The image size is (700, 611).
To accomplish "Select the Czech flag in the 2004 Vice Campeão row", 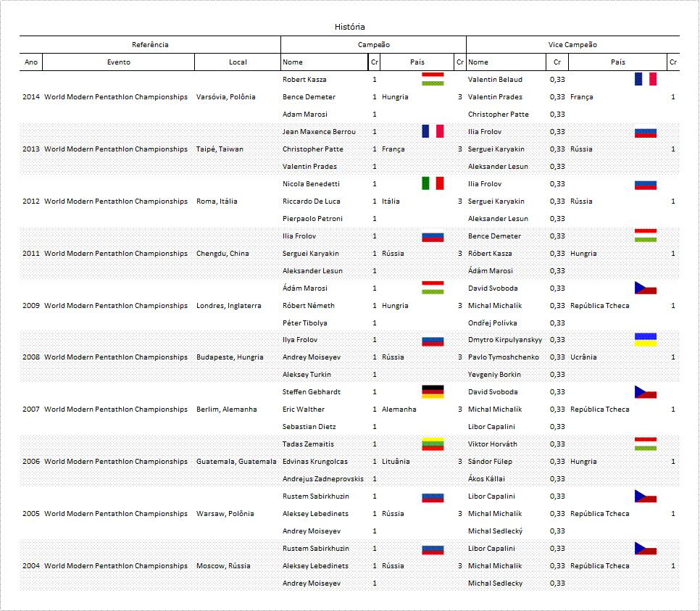I will click(x=646, y=549).
